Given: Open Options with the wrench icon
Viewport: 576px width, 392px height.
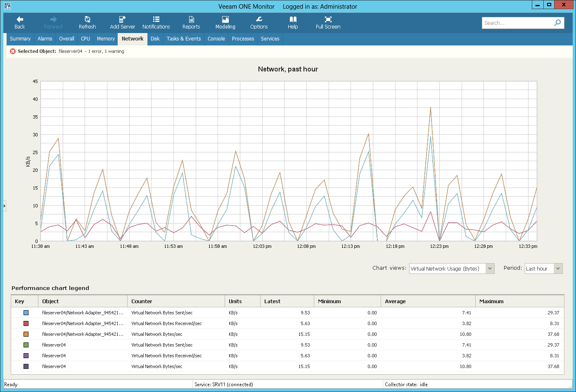Looking at the screenshot, I should pyautogui.click(x=259, y=23).
